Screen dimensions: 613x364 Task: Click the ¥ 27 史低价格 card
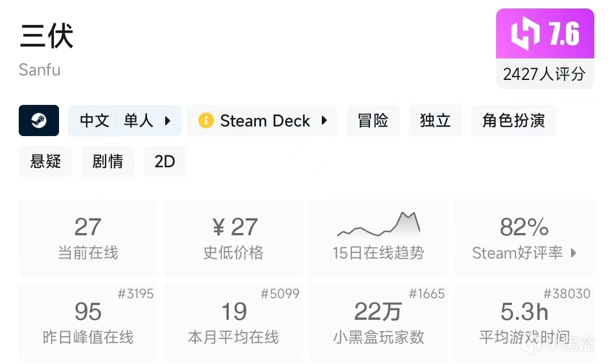(233, 238)
